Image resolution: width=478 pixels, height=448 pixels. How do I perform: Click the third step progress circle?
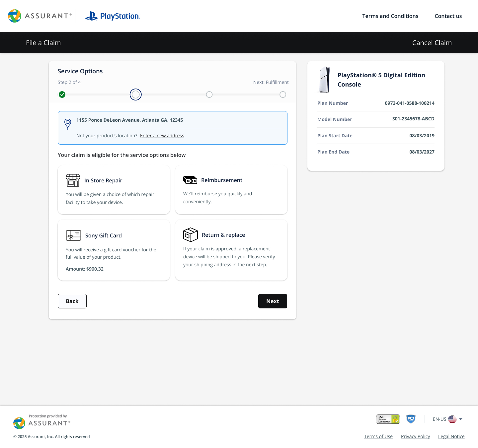pyautogui.click(x=209, y=95)
